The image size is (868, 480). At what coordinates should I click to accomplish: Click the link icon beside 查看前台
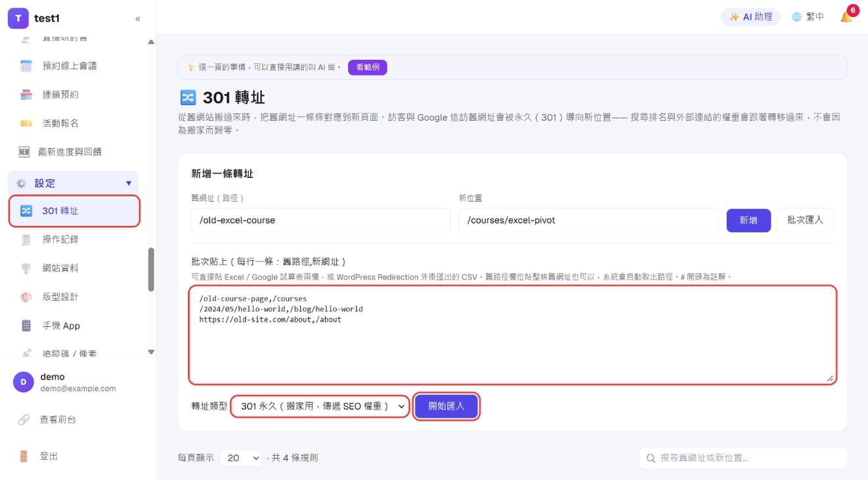pyautogui.click(x=24, y=420)
